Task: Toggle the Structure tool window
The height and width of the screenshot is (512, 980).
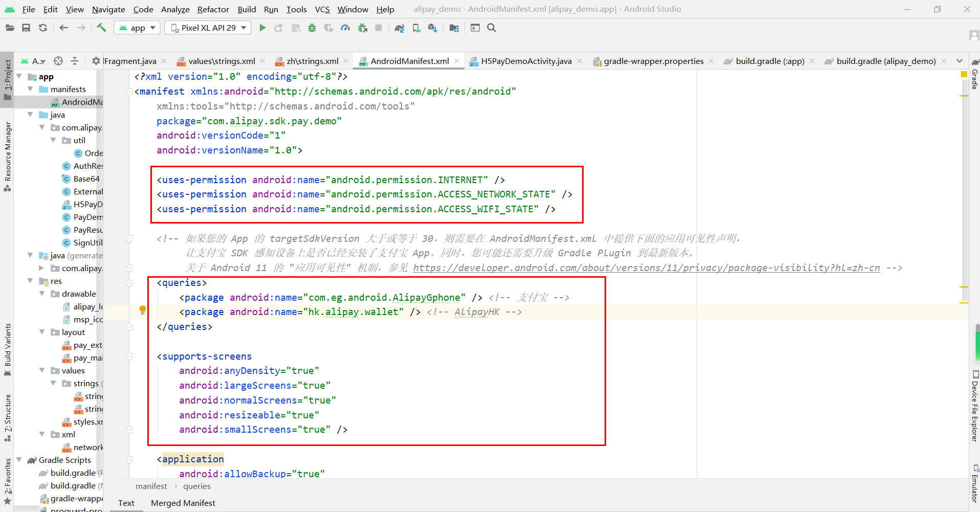Action: pyautogui.click(x=7, y=418)
